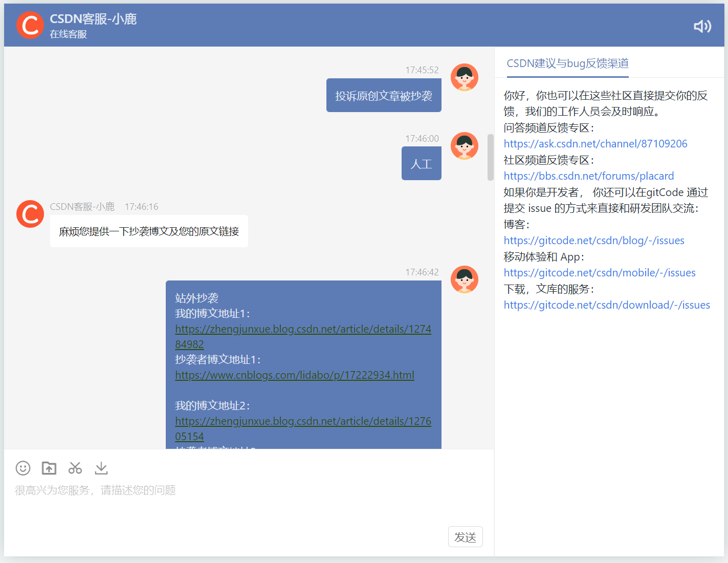Click the 移动体验和 App label

pos(544,257)
